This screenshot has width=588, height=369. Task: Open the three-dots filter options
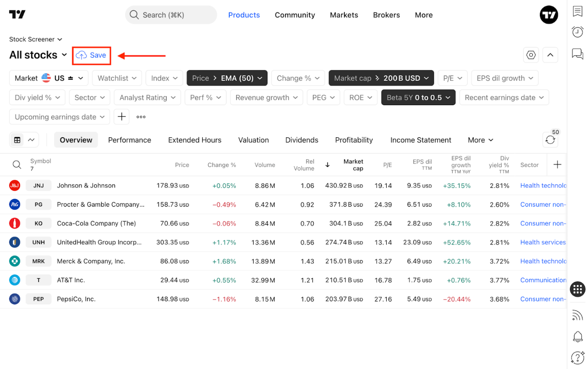[141, 117]
